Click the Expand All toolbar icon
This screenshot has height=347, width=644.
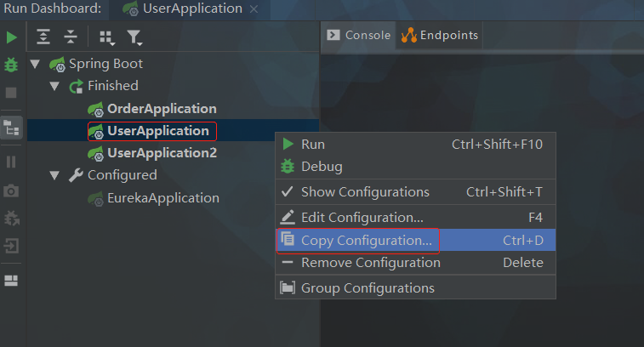pos(43,37)
